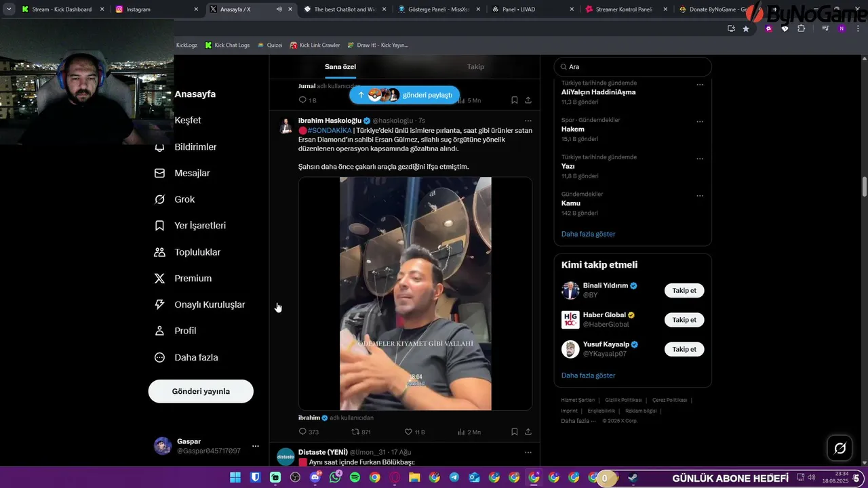This screenshot has height=488, width=868.
Task: Bookmark this page with Chrome star icon
Action: 746,28
